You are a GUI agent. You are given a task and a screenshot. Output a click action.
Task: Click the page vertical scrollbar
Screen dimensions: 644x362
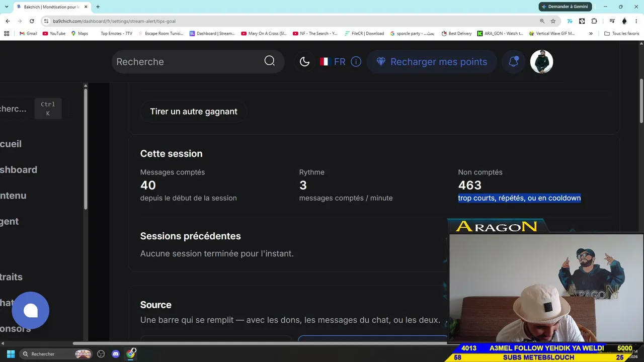pos(641,101)
